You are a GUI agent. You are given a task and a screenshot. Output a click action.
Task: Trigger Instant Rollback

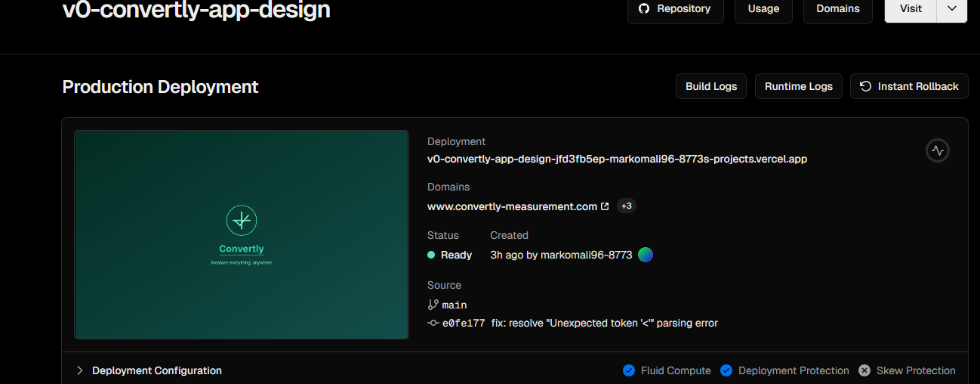(909, 86)
